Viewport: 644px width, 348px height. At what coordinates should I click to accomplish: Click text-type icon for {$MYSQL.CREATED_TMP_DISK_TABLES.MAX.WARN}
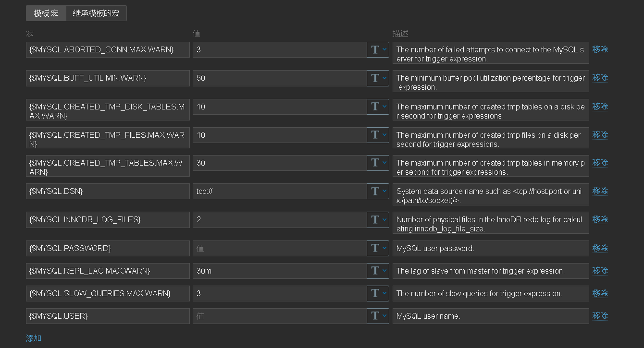[378, 107]
